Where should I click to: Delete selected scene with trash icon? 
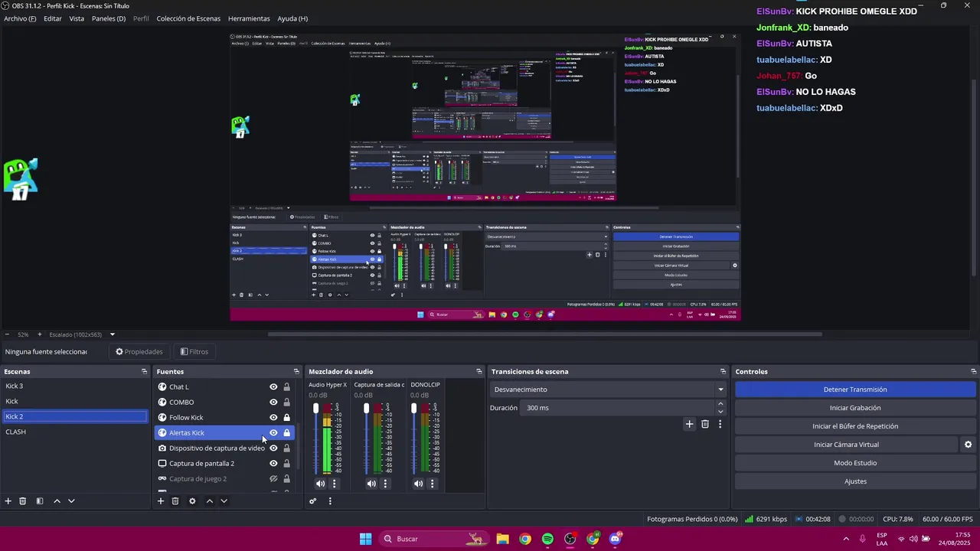(23, 501)
